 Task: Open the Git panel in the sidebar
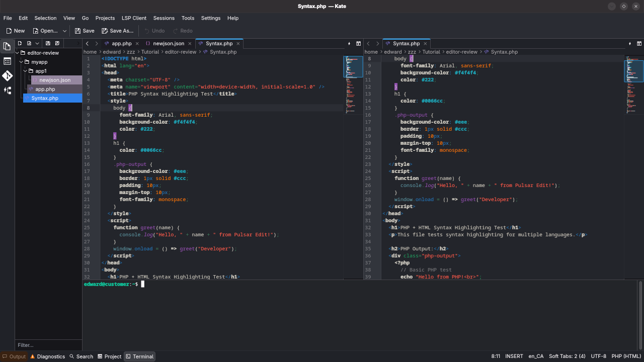click(x=7, y=76)
